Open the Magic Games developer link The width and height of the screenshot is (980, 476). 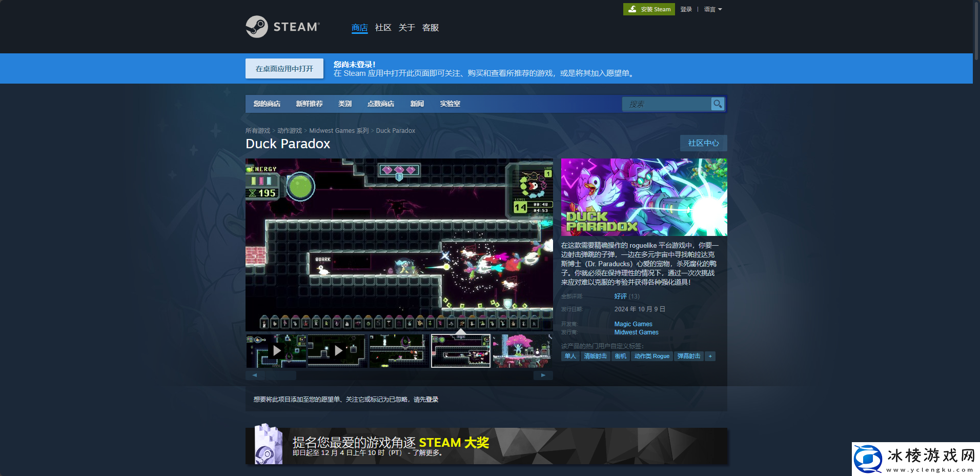(633, 324)
